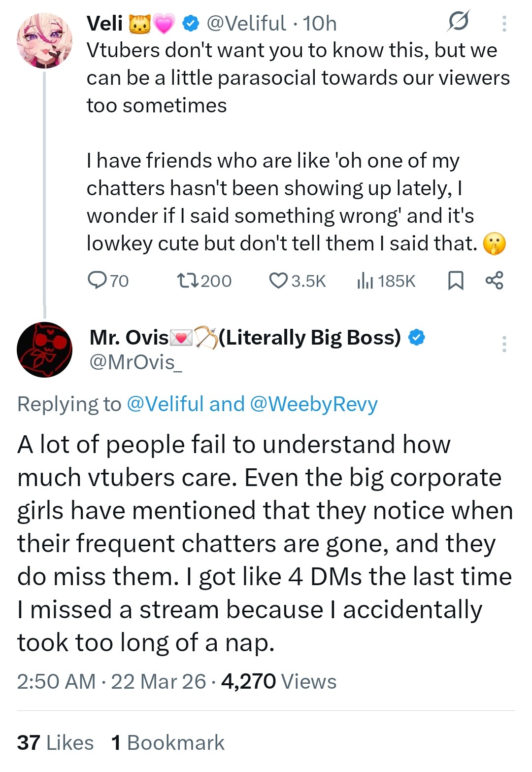The width and height of the screenshot is (532, 772).
Task: Open more options menu on Mr. Ovis's reply
Action: point(504,344)
